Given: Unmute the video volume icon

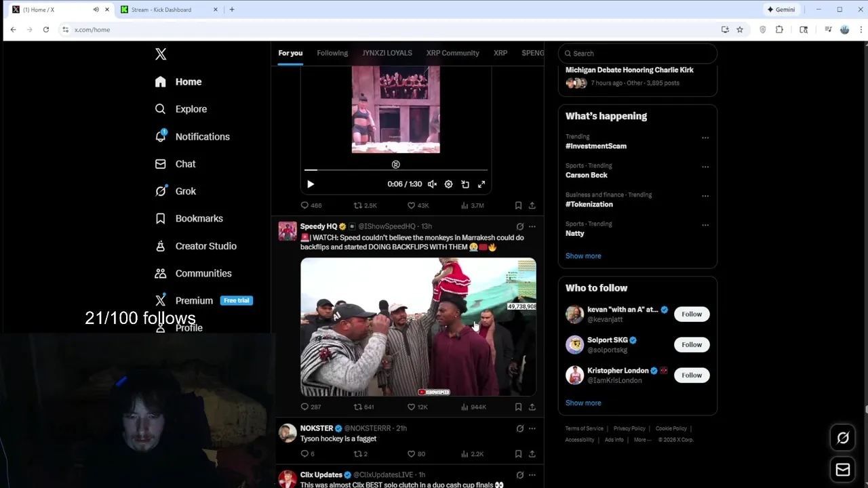Looking at the screenshot, I should coord(432,184).
